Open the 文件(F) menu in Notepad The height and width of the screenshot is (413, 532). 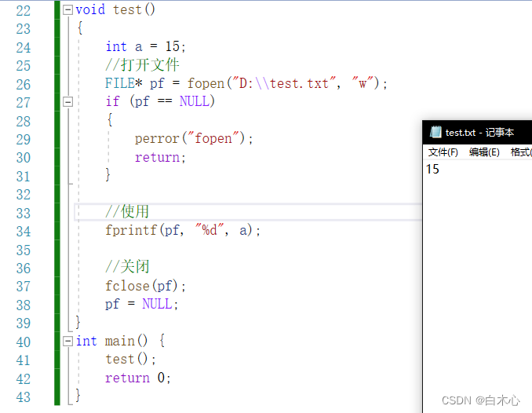pos(443,152)
